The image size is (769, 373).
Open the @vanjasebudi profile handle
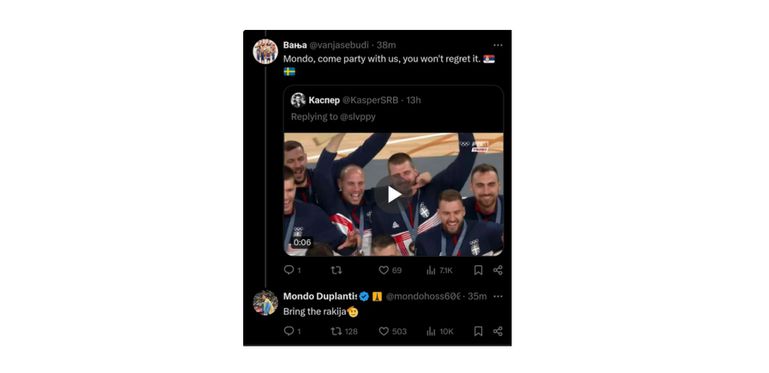click(x=339, y=45)
